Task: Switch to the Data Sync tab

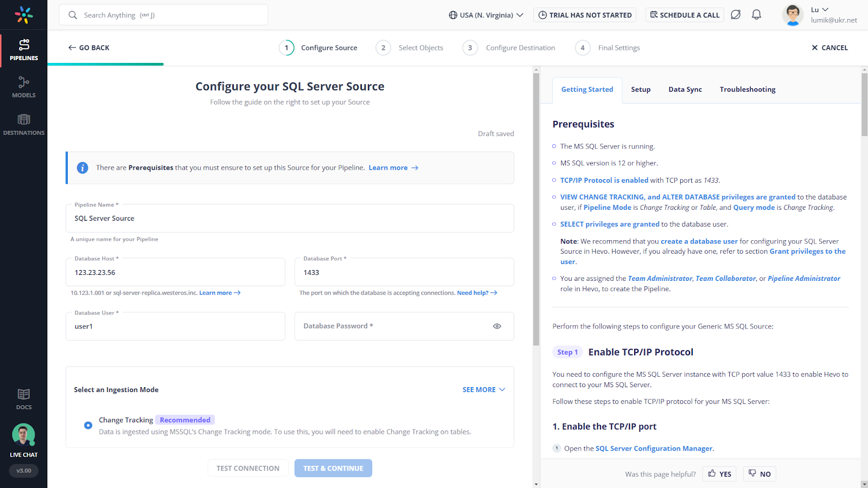Action: [685, 89]
